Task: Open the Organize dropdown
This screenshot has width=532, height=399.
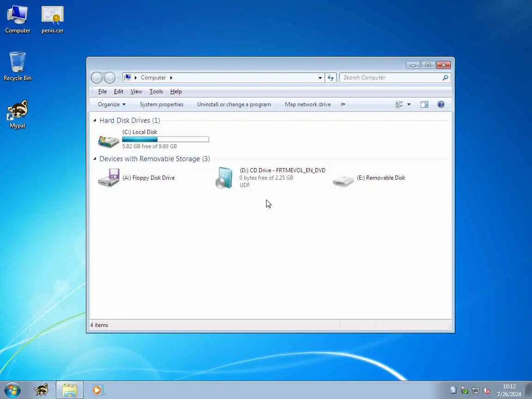Action: pyautogui.click(x=112, y=104)
